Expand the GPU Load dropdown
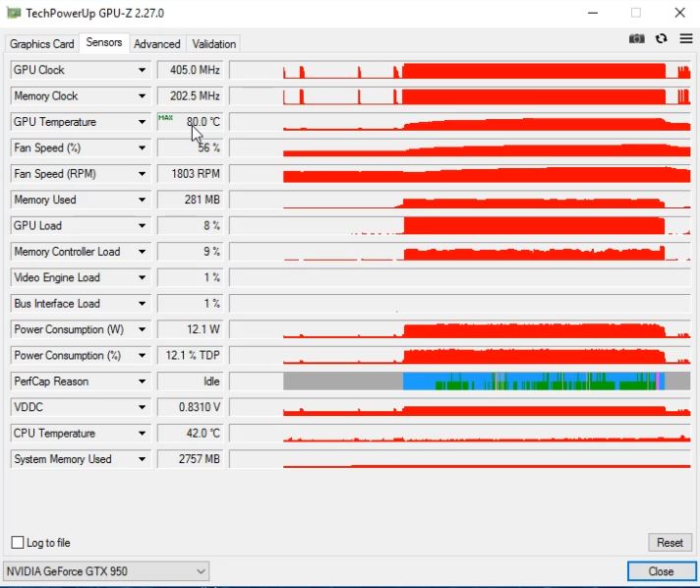Image resolution: width=700 pixels, height=588 pixels. tap(142, 225)
